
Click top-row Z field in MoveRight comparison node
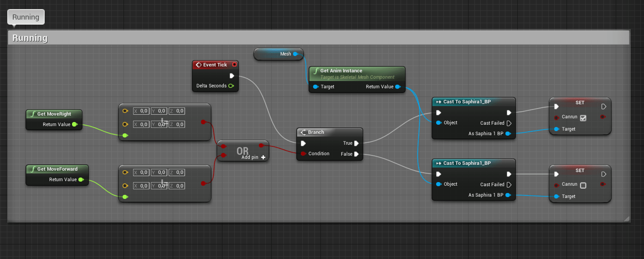point(176,111)
